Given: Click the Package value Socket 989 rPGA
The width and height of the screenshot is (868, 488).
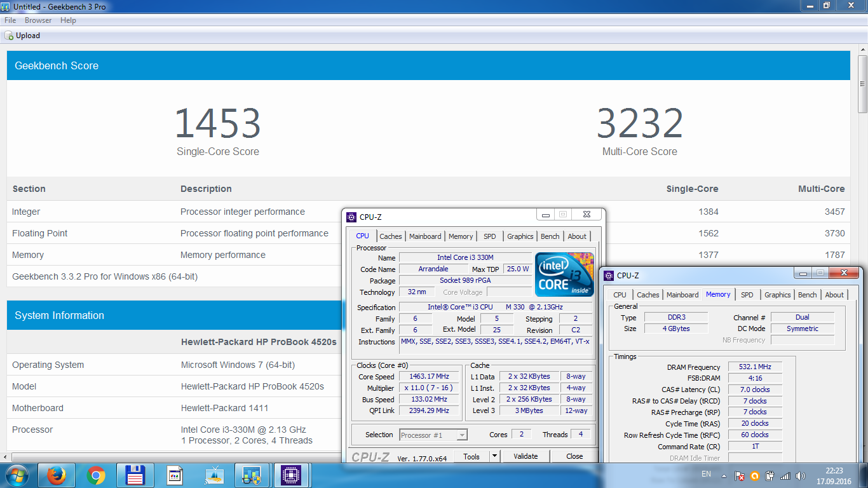Looking at the screenshot, I should coord(465,280).
